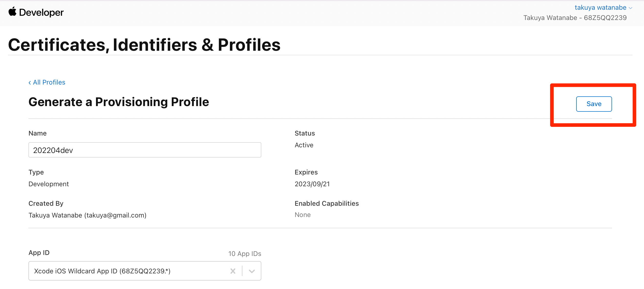Click the profile Name input field
This screenshot has height=289, width=644.
(145, 150)
